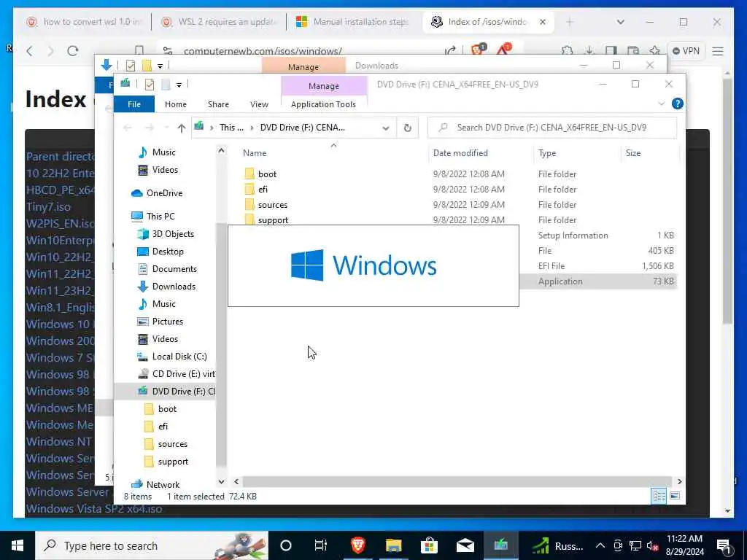Refresh the DVD Drive folder view
Screen dimensions: 747x560
pyautogui.click(x=407, y=128)
